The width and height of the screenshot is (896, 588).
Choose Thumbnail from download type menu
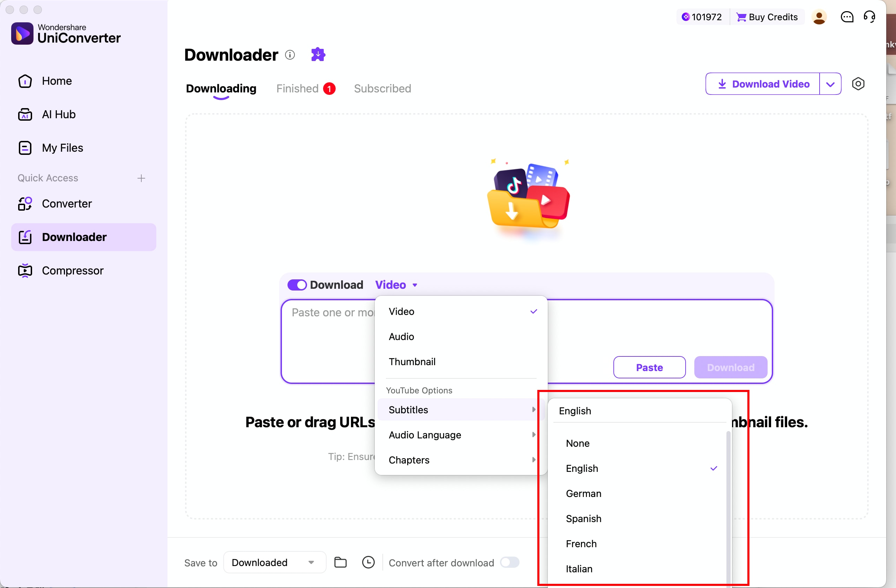[x=462, y=362]
